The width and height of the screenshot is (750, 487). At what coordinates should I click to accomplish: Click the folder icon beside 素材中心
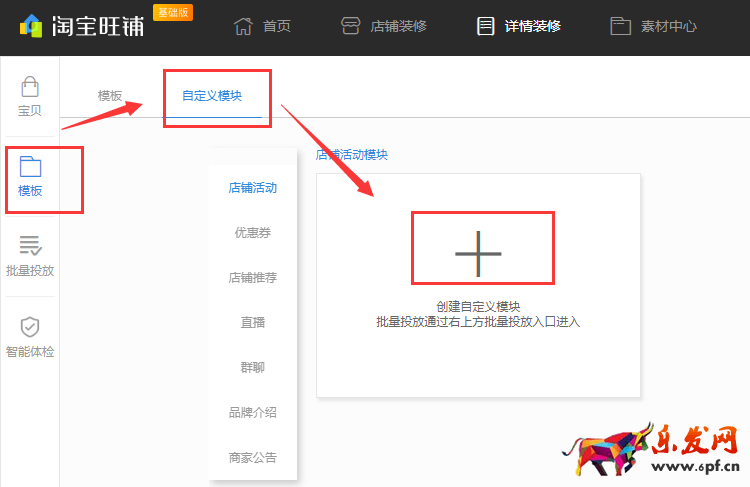click(x=620, y=26)
